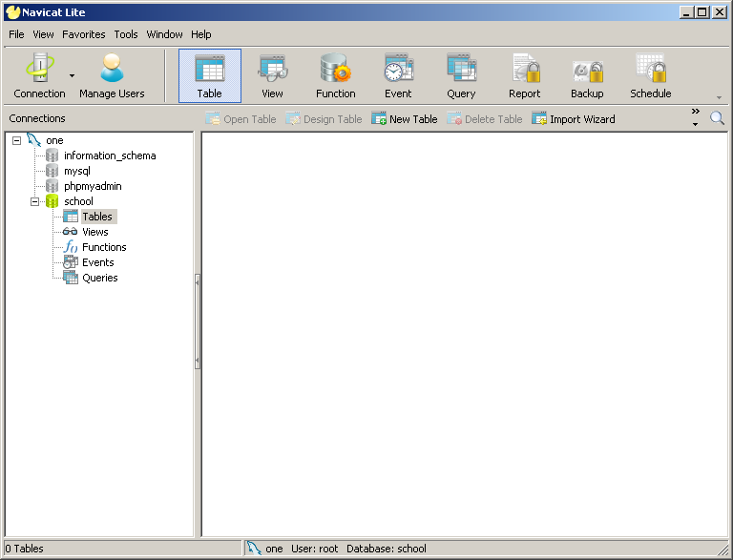Collapse the 'one' connection node
The image size is (733, 560).
[17, 140]
